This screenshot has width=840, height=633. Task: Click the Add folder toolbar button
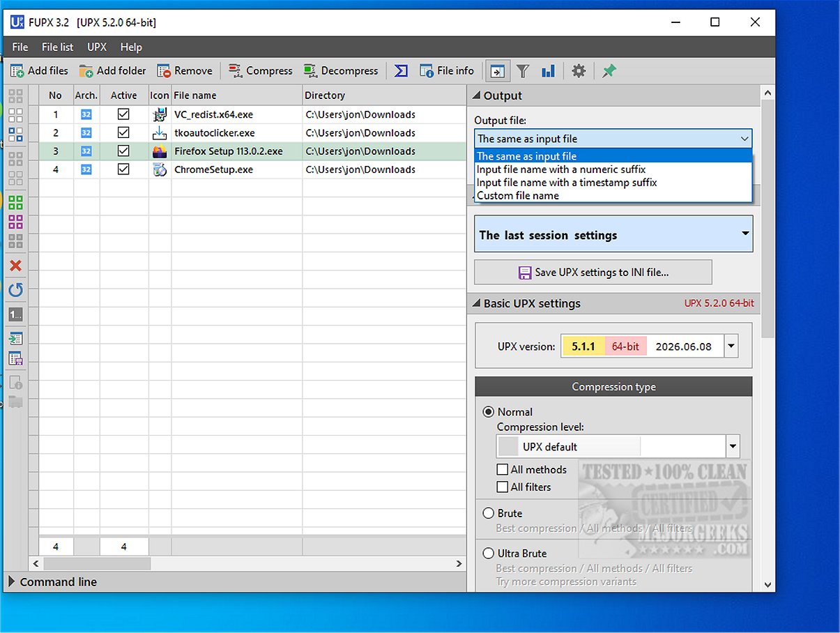pyautogui.click(x=113, y=70)
